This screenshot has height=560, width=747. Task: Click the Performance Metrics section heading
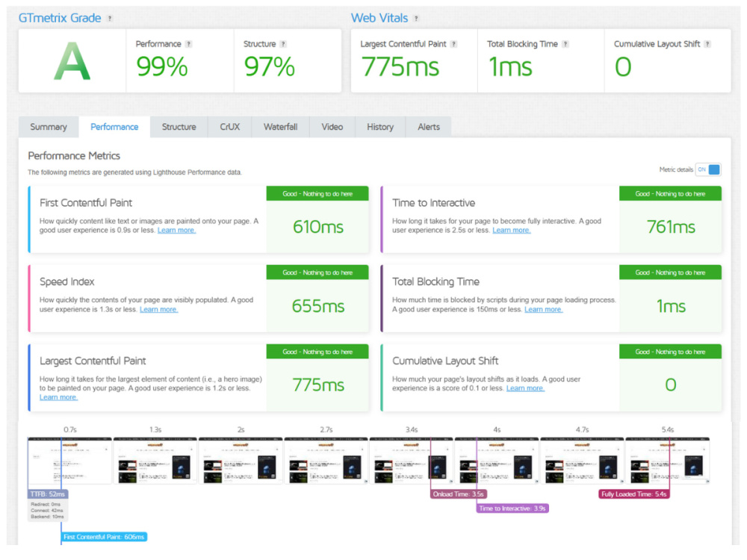pyautogui.click(x=74, y=156)
